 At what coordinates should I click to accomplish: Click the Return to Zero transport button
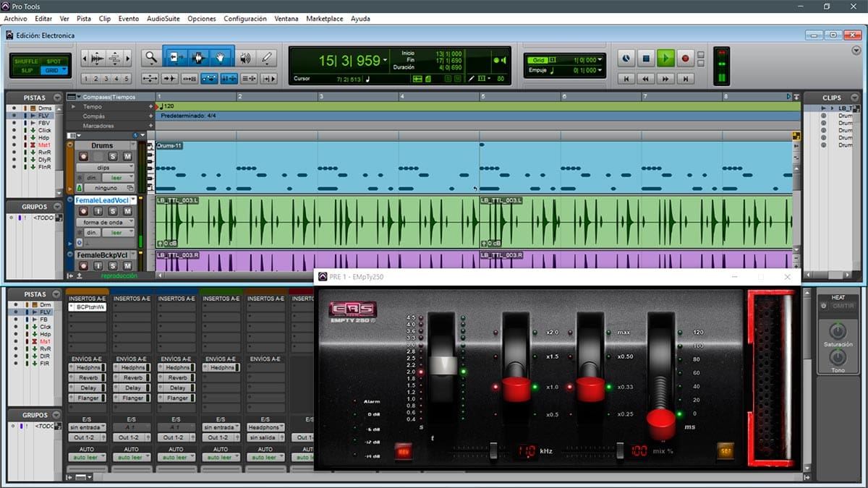[x=627, y=79]
